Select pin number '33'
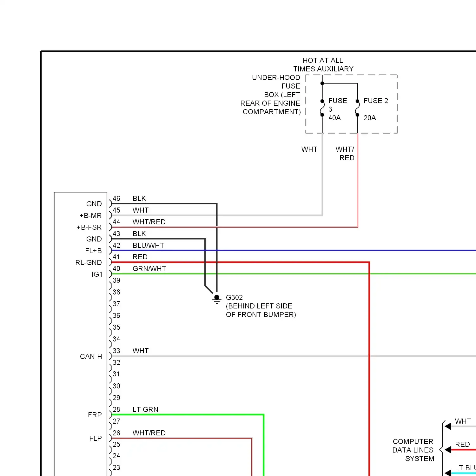The image size is (476, 476). (x=116, y=351)
